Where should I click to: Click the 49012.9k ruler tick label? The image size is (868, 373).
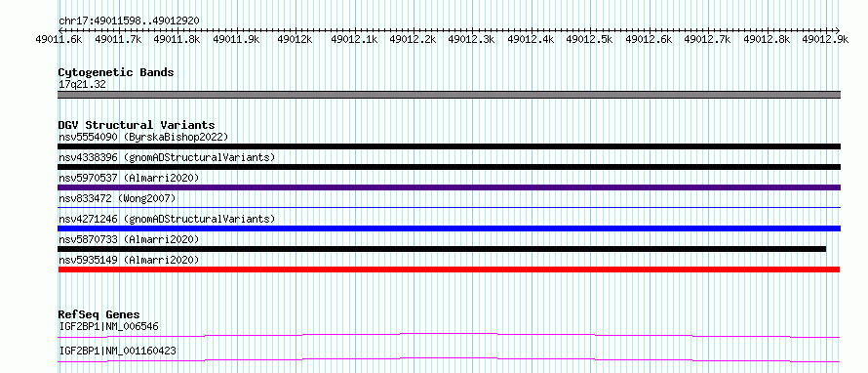tap(825, 39)
